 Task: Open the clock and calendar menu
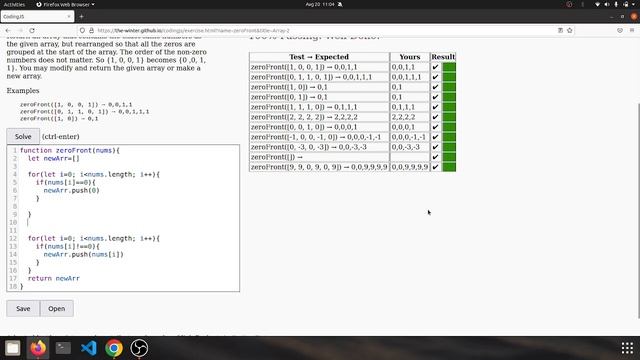pyautogui.click(x=320, y=4)
